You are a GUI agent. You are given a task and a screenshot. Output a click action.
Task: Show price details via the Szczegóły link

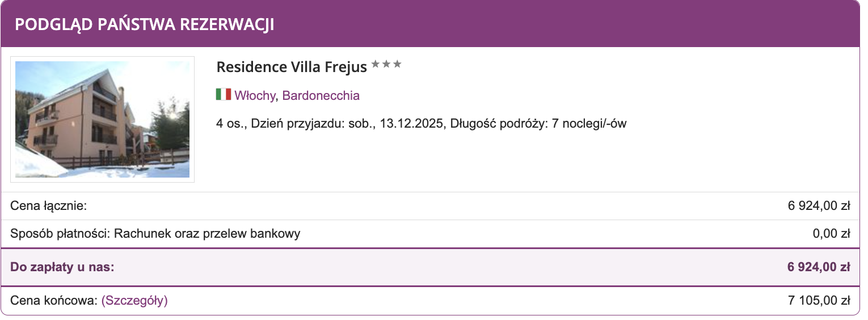[134, 301]
